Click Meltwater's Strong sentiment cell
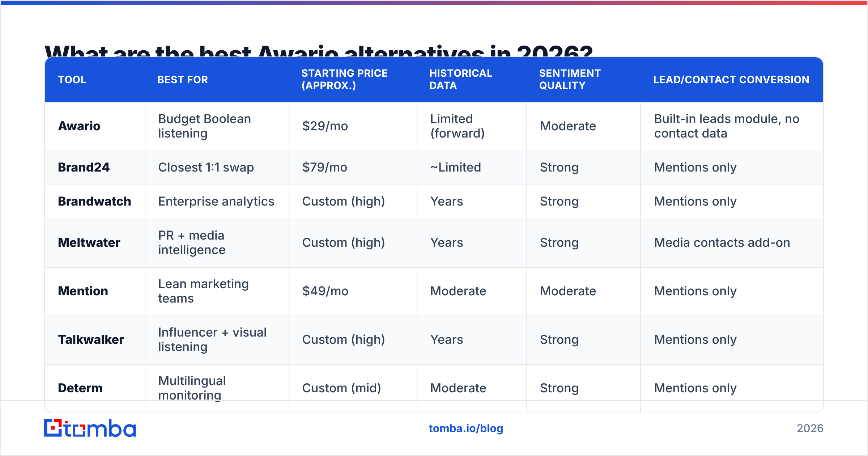868x456 pixels. 583,243
